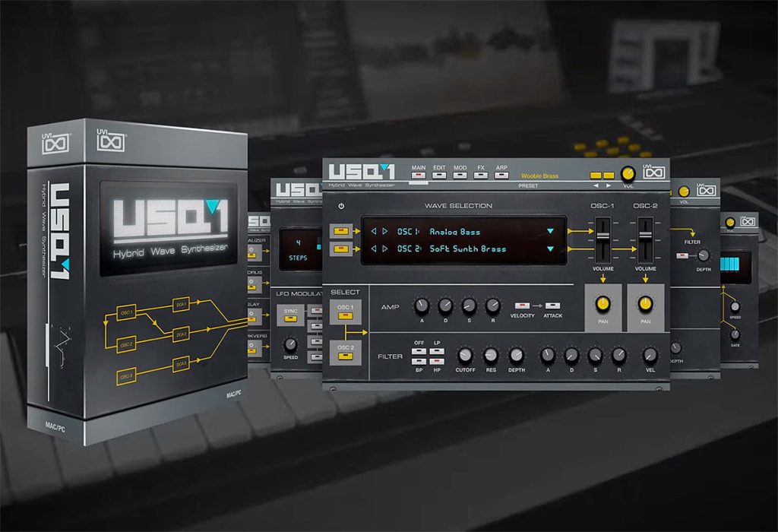Click the yellow VOL knob
Viewport: 778px width, 532px height.
click(x=628, y=174)
